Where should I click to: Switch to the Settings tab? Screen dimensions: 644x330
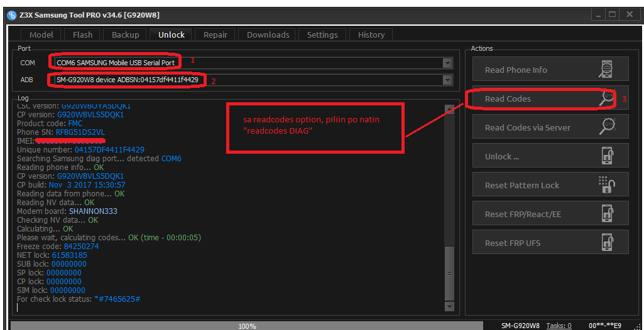pos(322,35)
